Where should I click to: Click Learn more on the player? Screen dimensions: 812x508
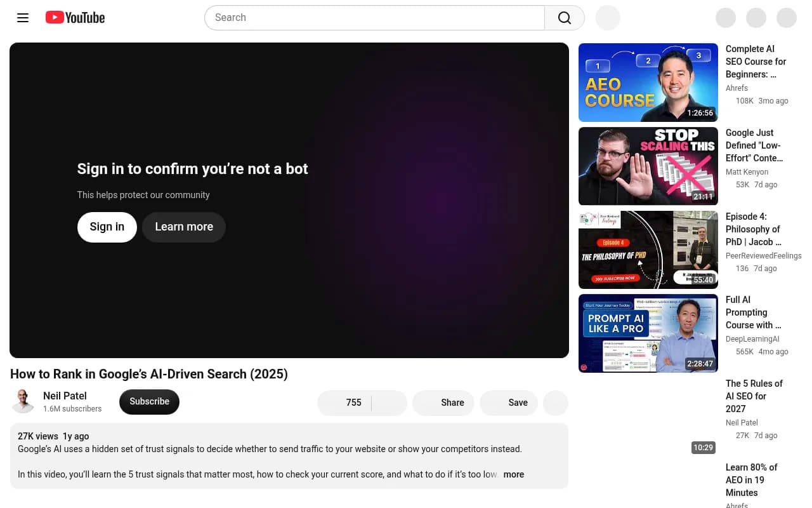184,227
